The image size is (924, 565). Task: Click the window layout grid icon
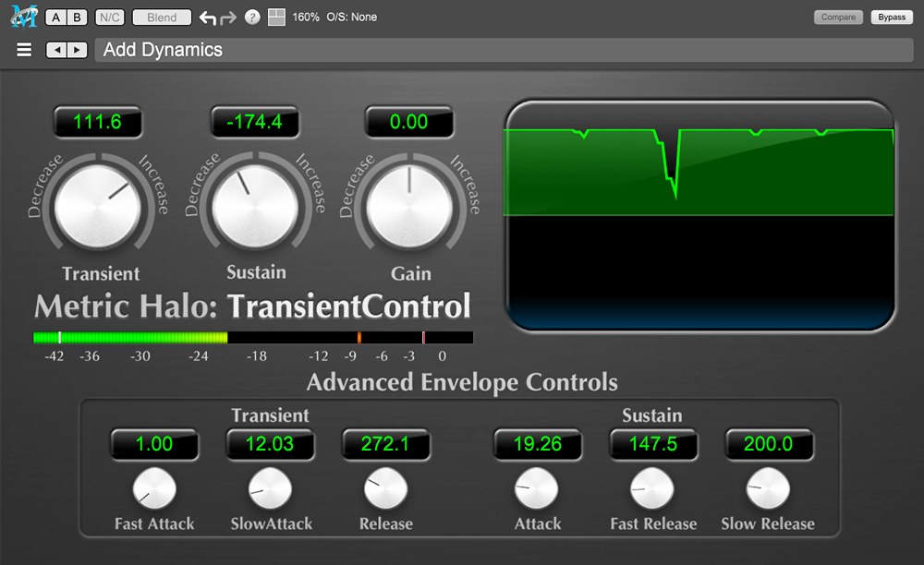click(276, 18)
